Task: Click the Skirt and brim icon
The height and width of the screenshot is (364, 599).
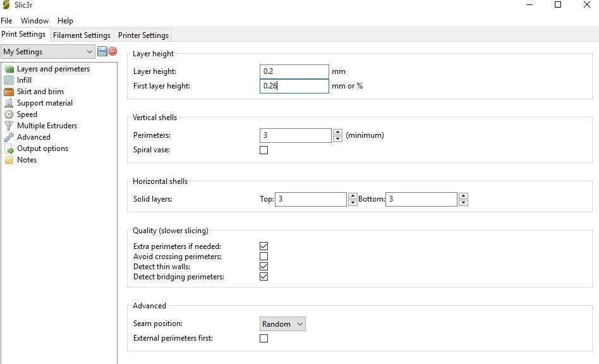Action: point(9,92)
